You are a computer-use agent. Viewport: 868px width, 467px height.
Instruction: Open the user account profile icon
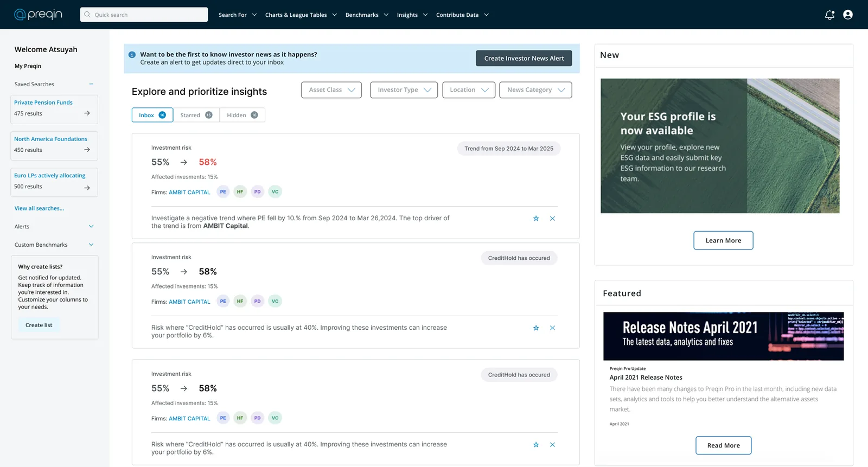(848, 15)
